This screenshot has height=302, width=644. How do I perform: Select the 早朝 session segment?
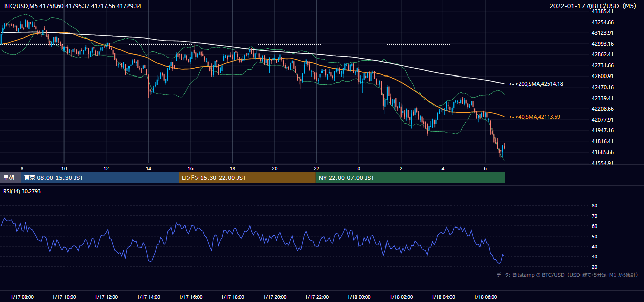click(x=11, y=178)
